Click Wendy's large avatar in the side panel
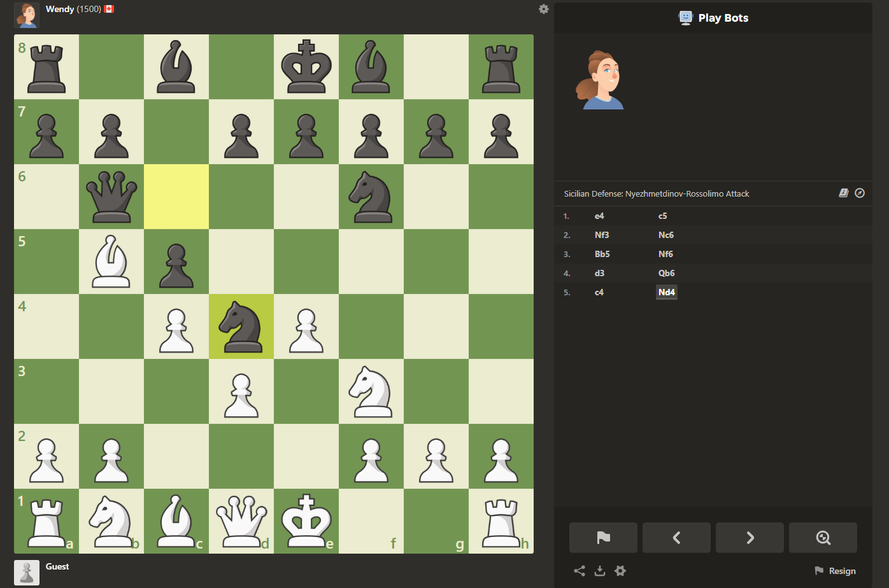The width and height of the screenshot is (889, 588). [599, 80]
